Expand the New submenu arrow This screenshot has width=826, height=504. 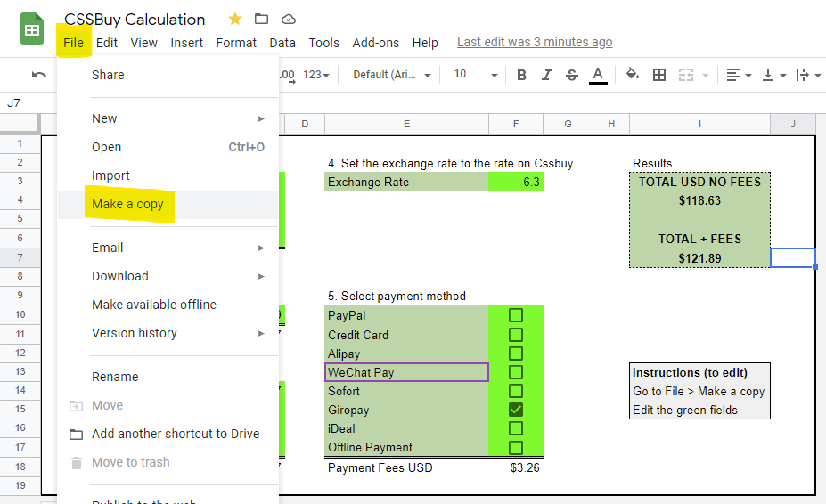(x=261, y=119)
